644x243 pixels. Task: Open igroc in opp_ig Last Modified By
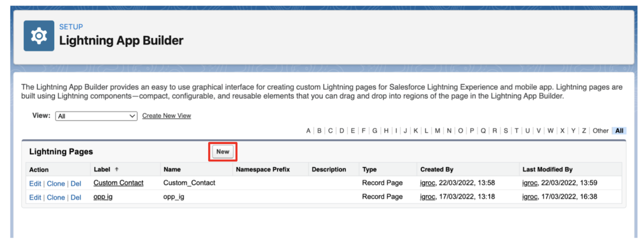(530, 197)
